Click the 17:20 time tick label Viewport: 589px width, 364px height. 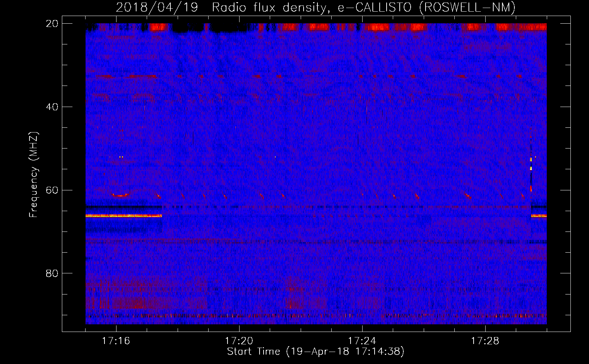239,341
